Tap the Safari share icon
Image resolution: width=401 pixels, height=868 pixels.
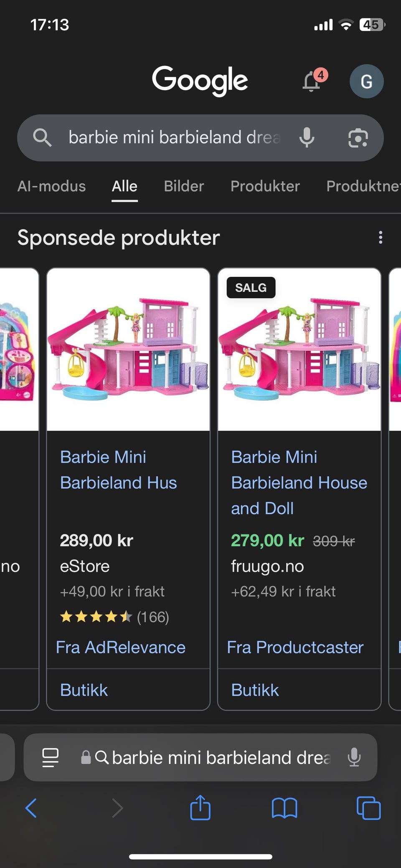point(200,808)
